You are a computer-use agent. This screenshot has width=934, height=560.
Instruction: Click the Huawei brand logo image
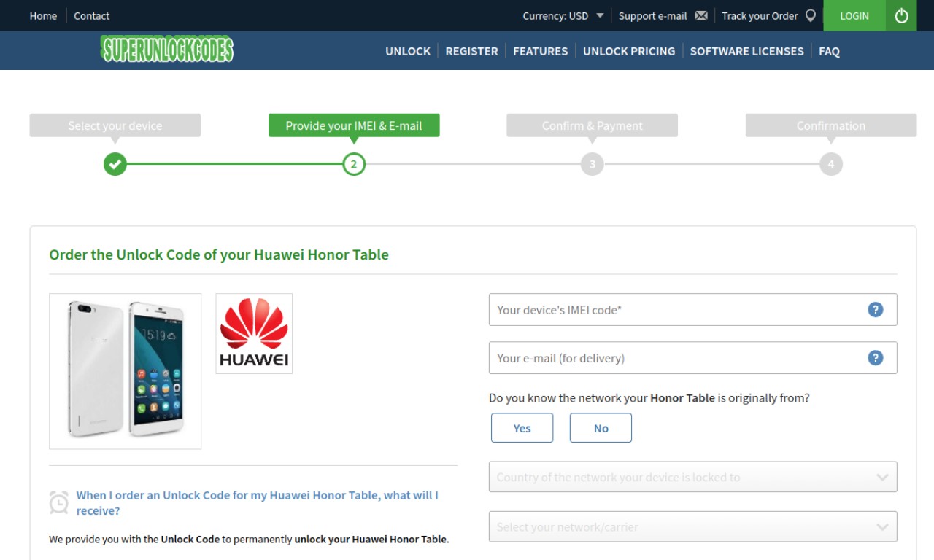[254, 333]
